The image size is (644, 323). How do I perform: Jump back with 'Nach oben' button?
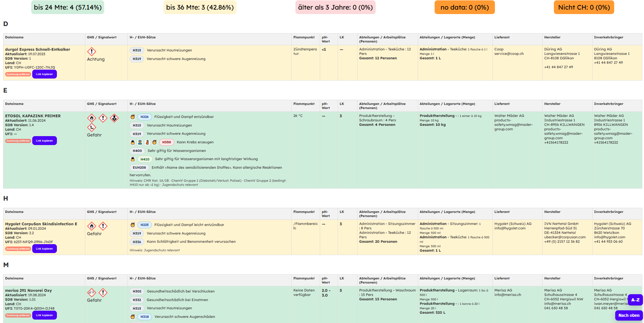tap(629, 315)
